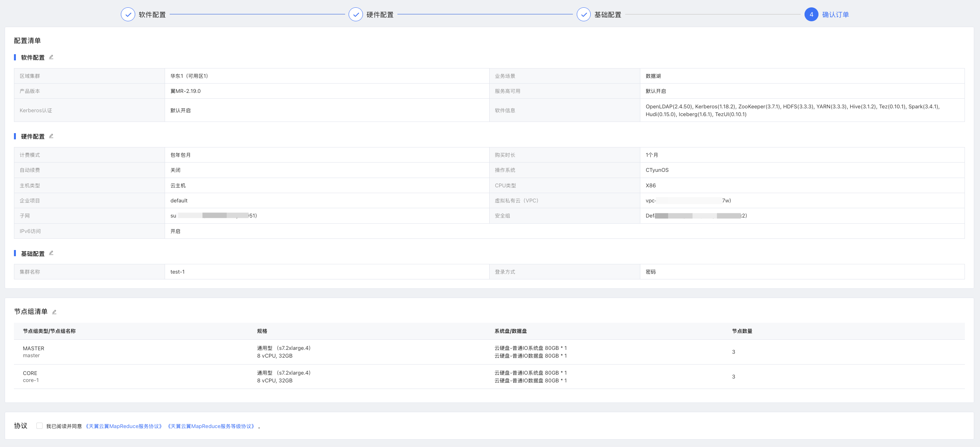Check the agreement checkbox 我已阅读并同意

click(x=40, y=426)
